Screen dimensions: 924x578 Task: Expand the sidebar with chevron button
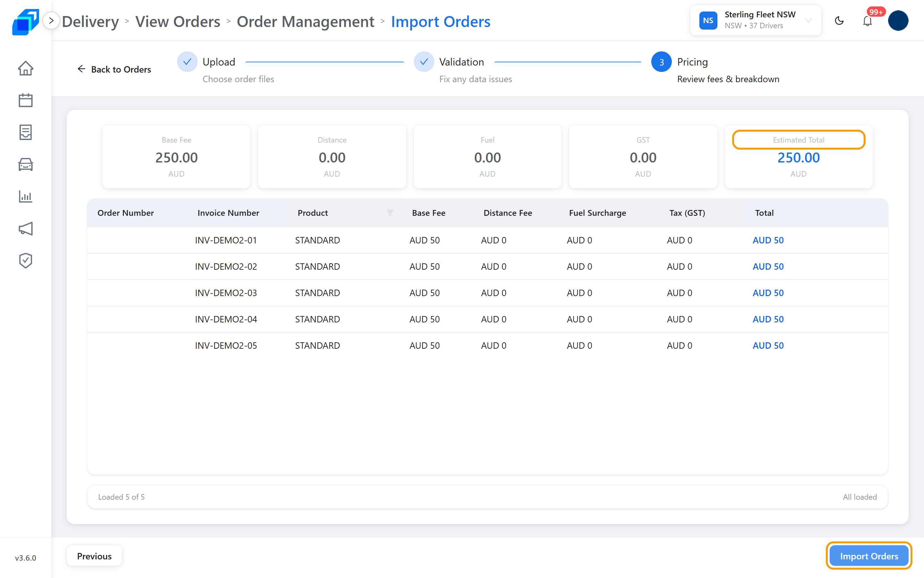click(51, 21)
